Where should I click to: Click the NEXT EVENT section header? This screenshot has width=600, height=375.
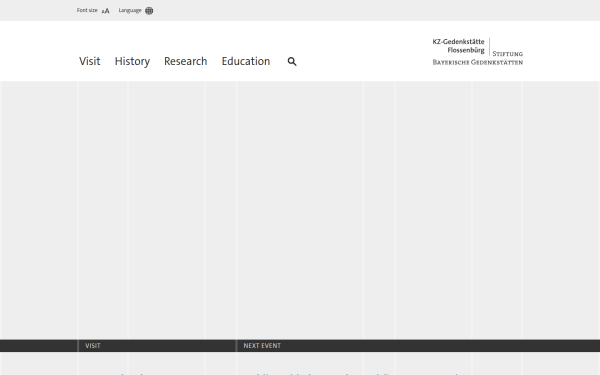click(262, 346)
